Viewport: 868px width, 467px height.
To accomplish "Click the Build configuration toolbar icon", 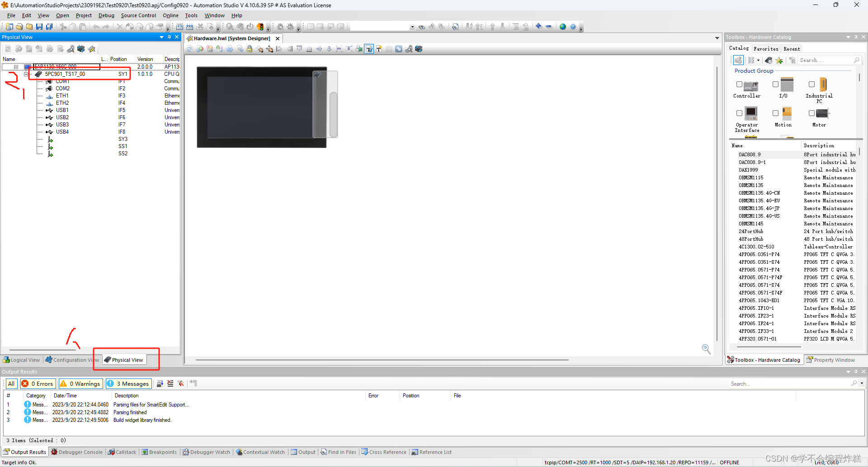I will [180, 27].
